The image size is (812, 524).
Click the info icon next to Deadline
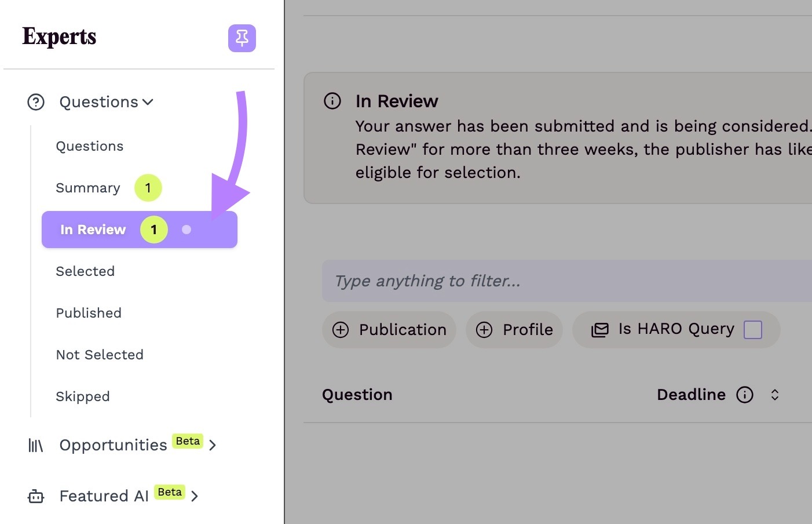coord(745,395)
